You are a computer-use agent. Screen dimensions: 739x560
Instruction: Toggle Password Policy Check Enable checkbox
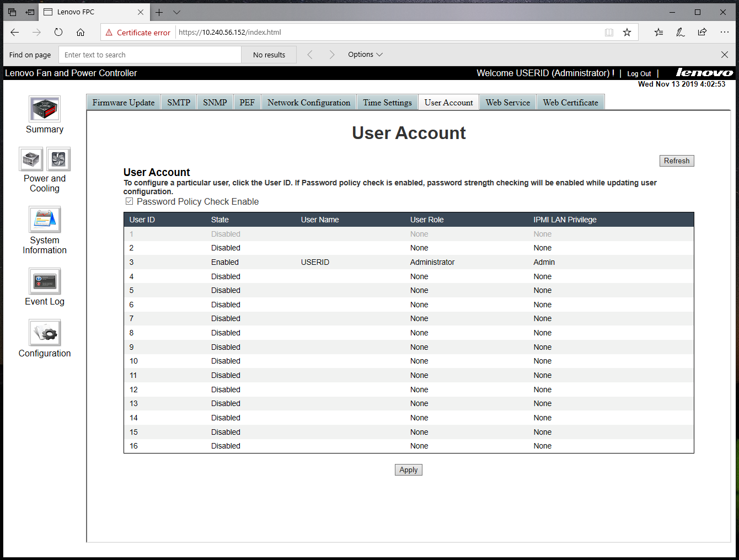(130, 201)
